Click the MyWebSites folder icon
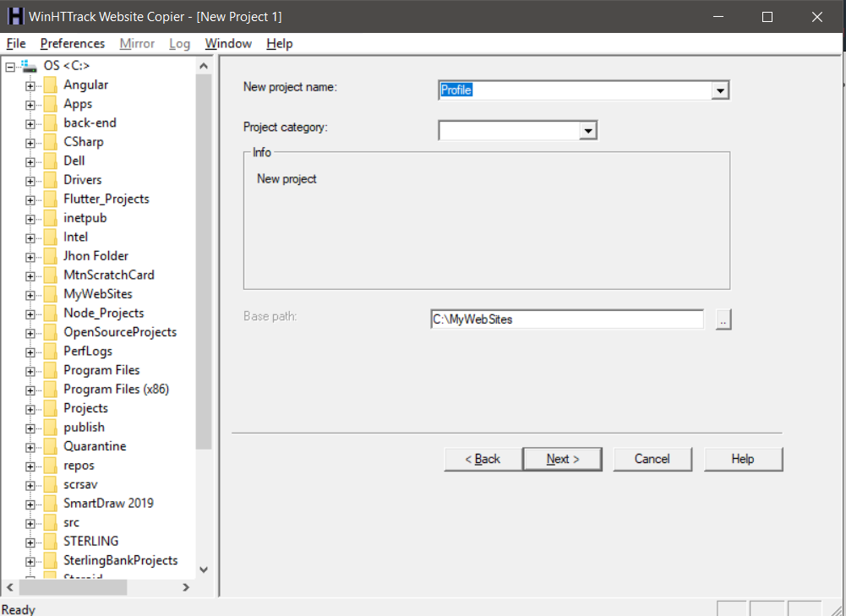 50,295
